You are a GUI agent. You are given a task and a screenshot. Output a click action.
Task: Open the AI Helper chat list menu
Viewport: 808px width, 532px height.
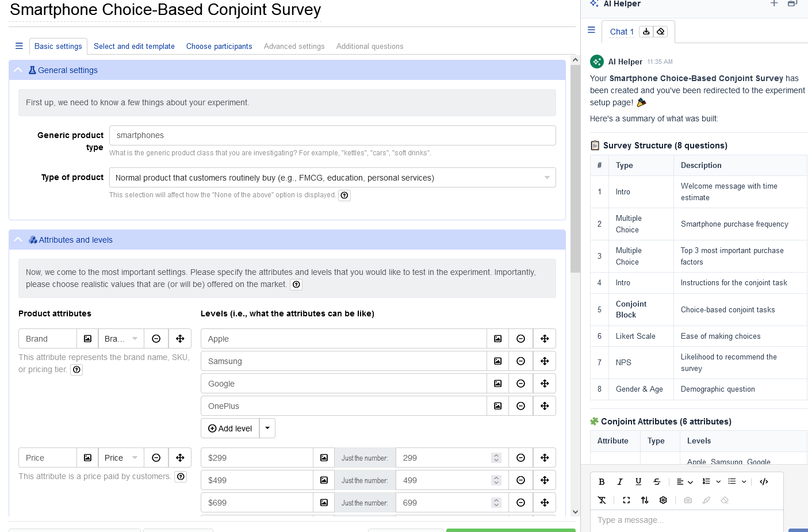pos(591,30)
